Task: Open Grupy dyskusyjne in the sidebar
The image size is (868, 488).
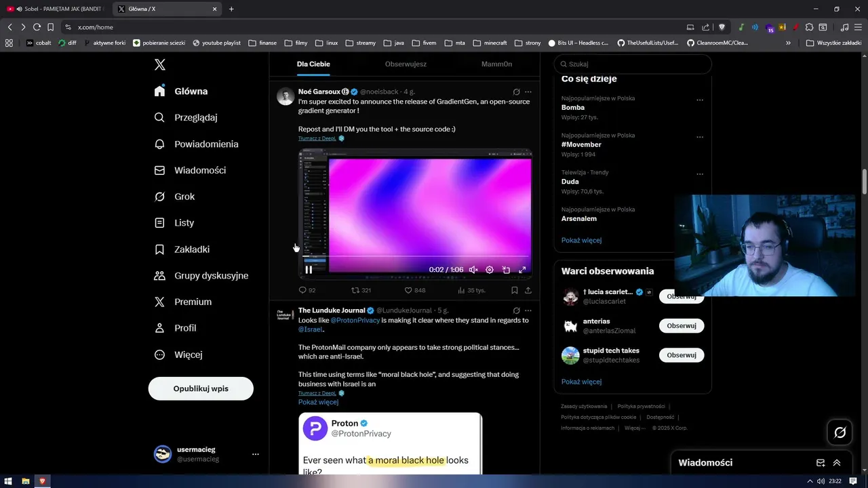Action: [201, 275]
